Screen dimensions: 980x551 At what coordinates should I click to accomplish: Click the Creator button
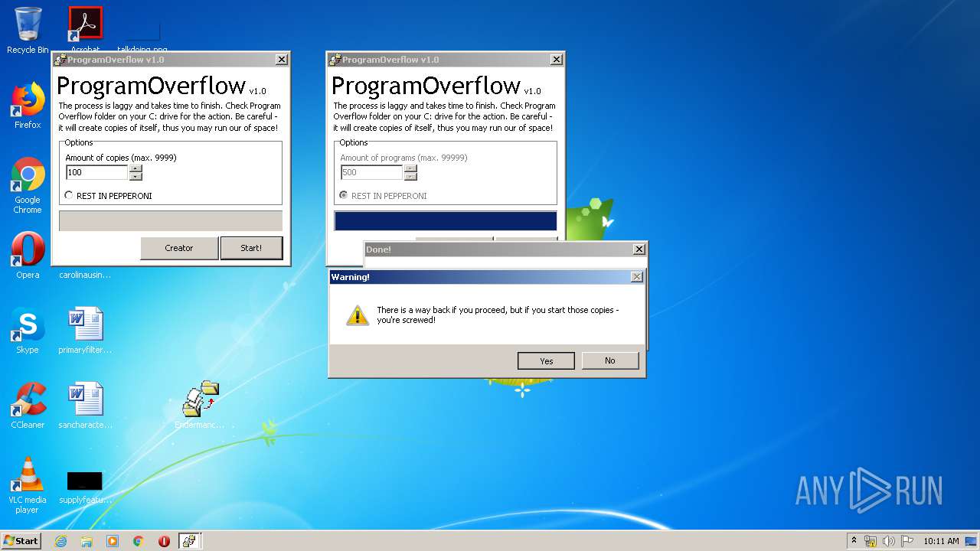click(179, 248)
